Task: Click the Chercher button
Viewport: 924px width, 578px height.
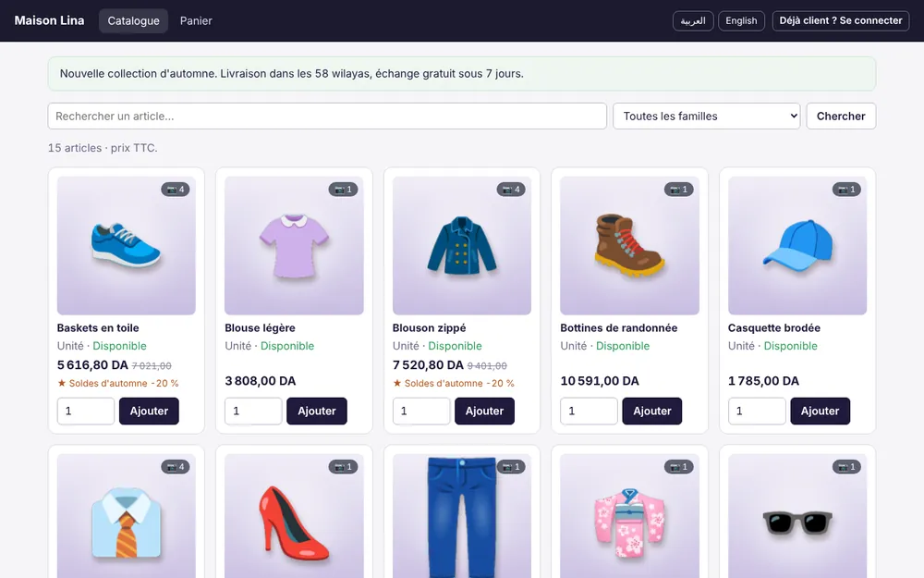Action: tap(841, 117)
